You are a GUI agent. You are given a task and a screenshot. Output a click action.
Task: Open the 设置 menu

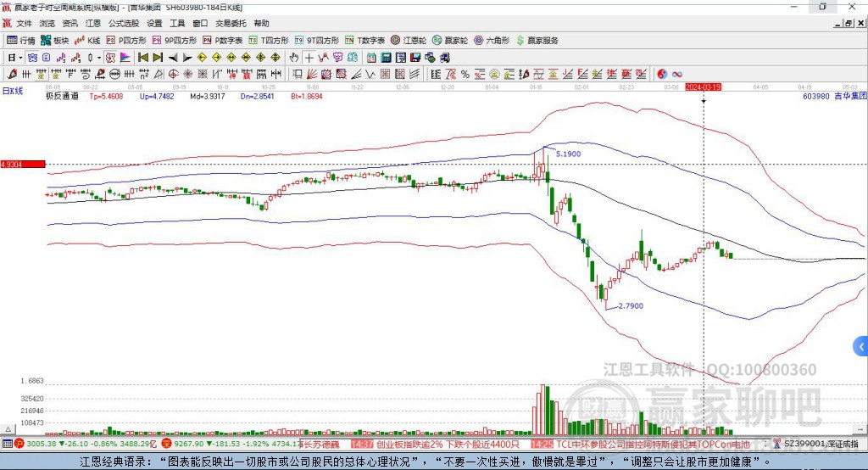[154, 23]
